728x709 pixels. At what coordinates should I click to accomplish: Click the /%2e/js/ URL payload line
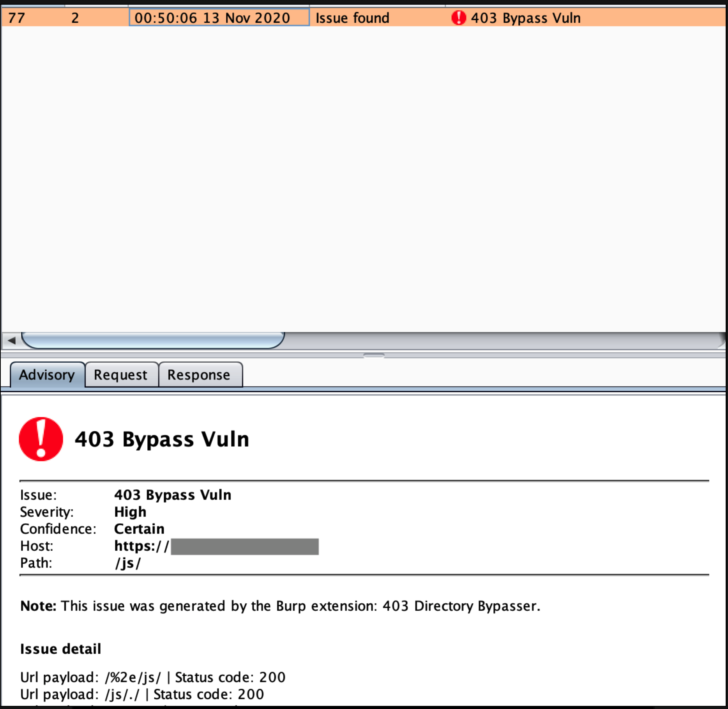[x=153, y=677]
